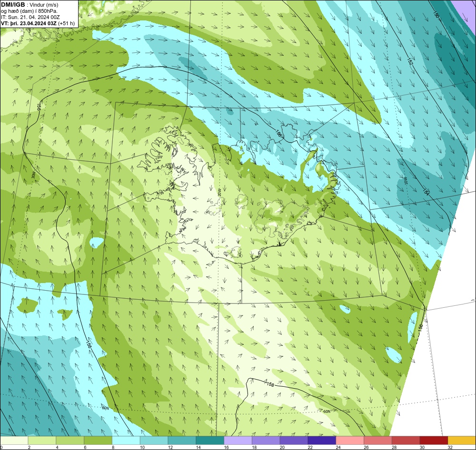Pick the 4–6 m/s green legend swatch
This screenshot has height=450, width=476.
pos(70,440)
